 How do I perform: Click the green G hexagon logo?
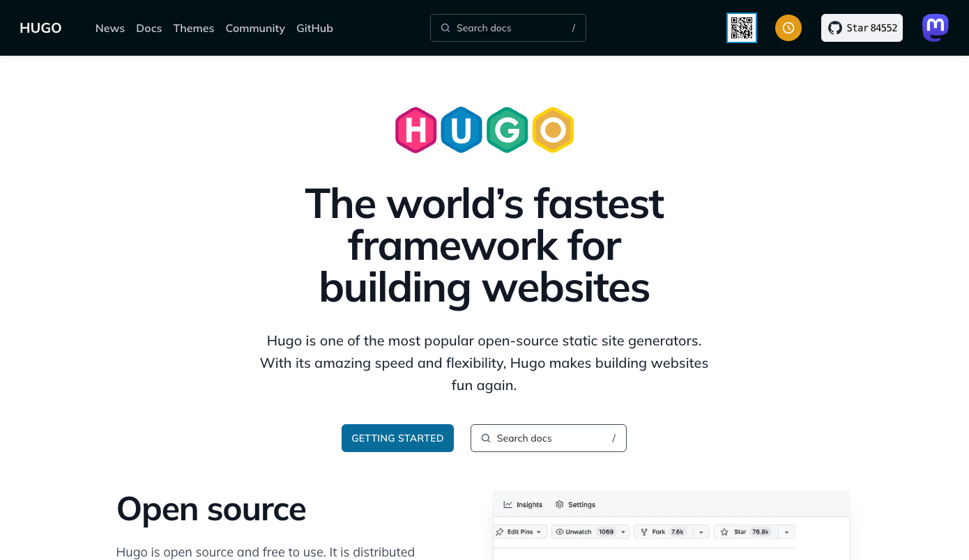[507, 130]
